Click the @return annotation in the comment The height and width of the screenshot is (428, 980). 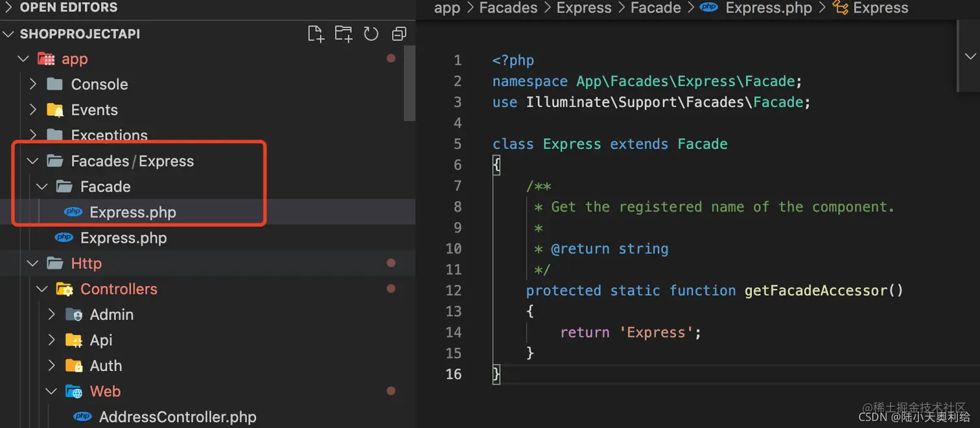pos(580,249)
